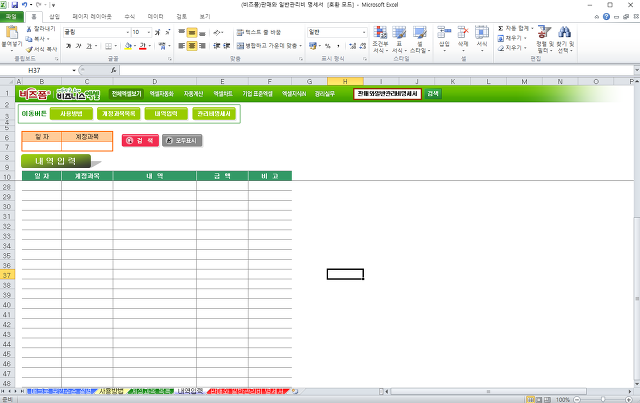Click the Clear eraser icon

click(501, 48)
